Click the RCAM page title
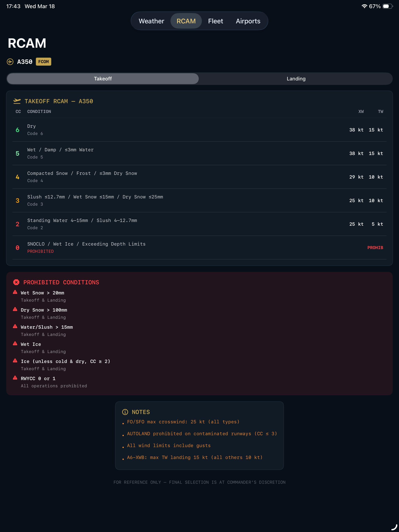Screen dimensions: 399x532 pyautogui.click(x=27, y=43)
